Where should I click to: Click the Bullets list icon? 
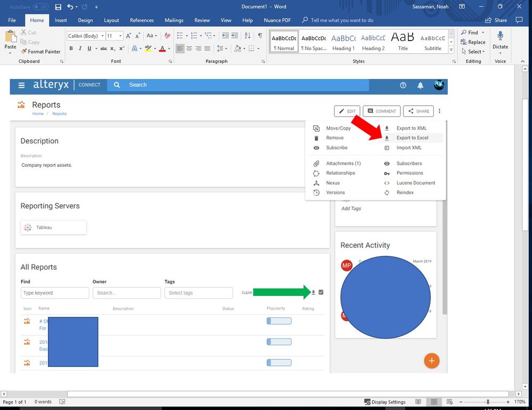pos(180,36)
